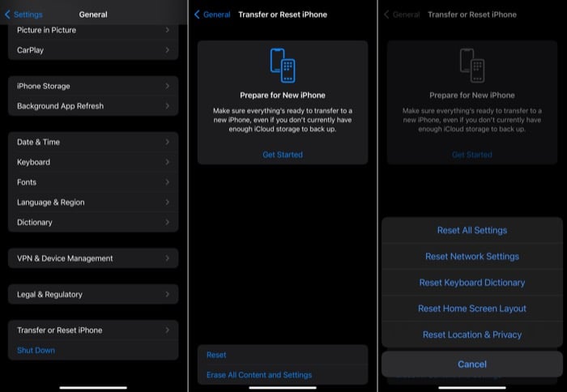Tap the home indicator bar on the General screen

[93, 388]
